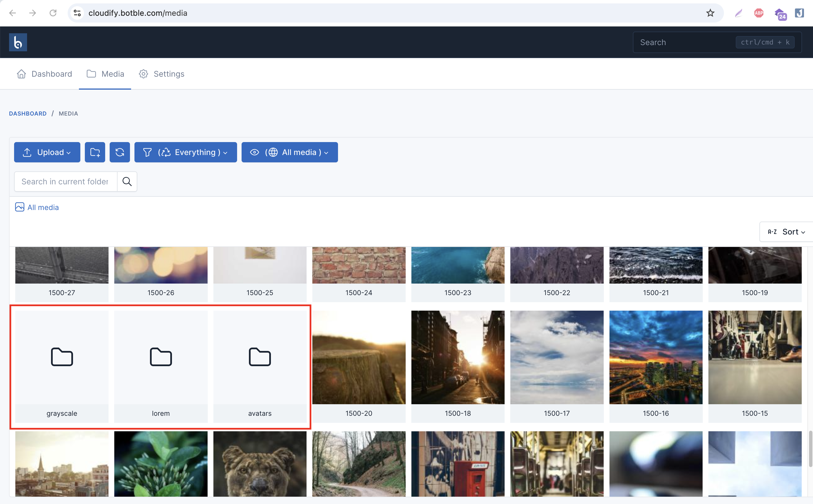Click the browser forward arrow
Image resolution: width=813 pixels, height=504 pixels.
coord(33,13)
